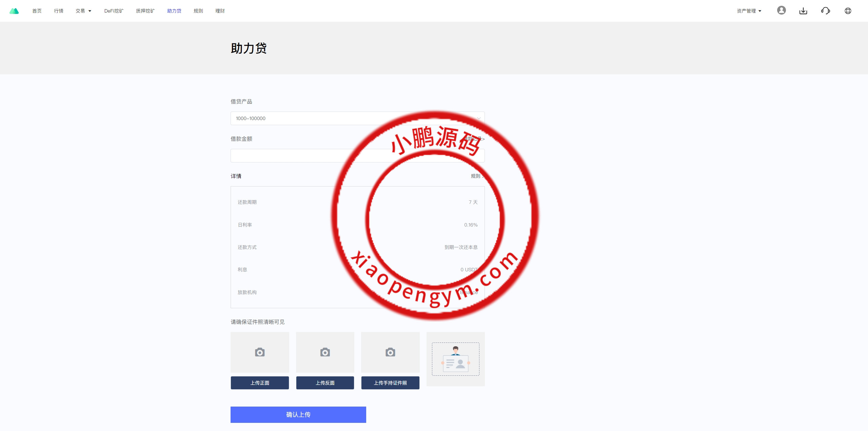This screenshot has height=431, width=868.
Task: Click camera icon for back photo
Action: [x=325, y=352]
